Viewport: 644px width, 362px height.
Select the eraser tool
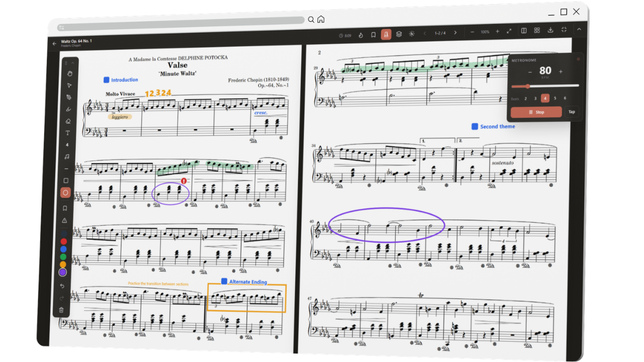(x=68, y=121)
